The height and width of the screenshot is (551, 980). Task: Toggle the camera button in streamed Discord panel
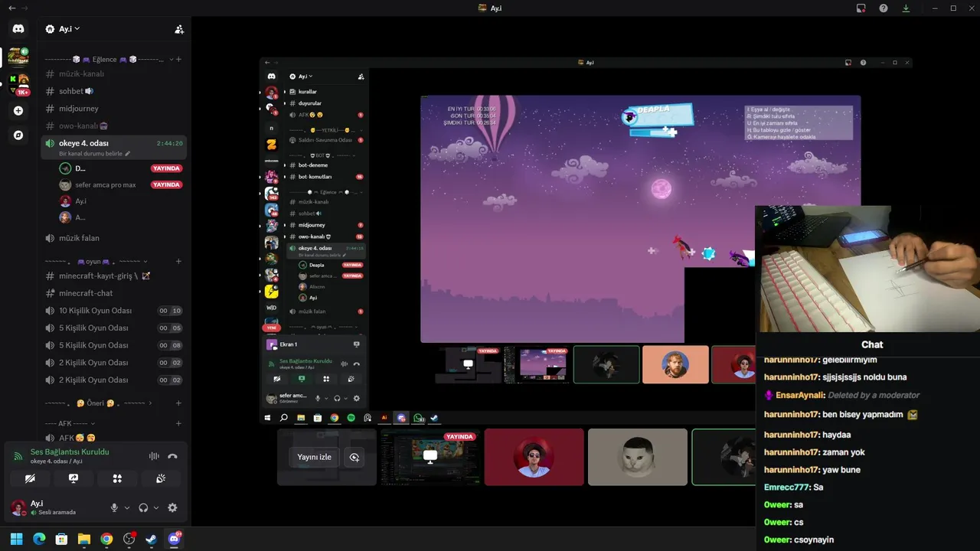point(277,379)
